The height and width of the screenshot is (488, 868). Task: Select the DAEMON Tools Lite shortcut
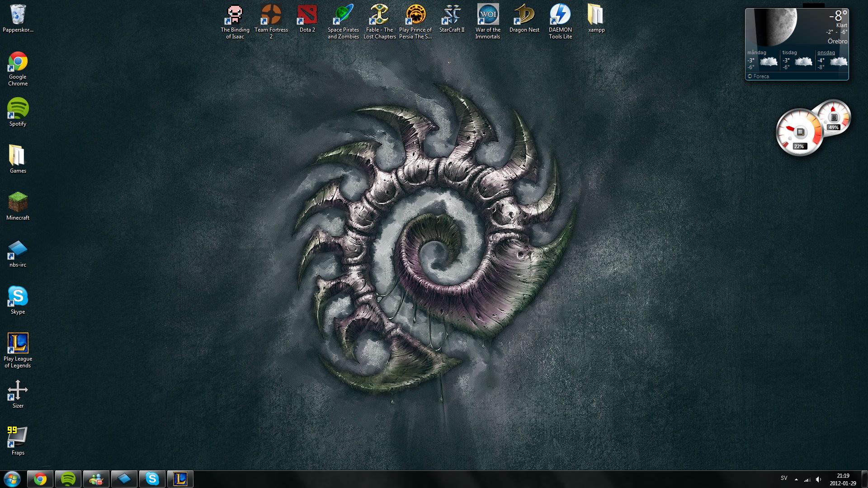click(560, 21)
